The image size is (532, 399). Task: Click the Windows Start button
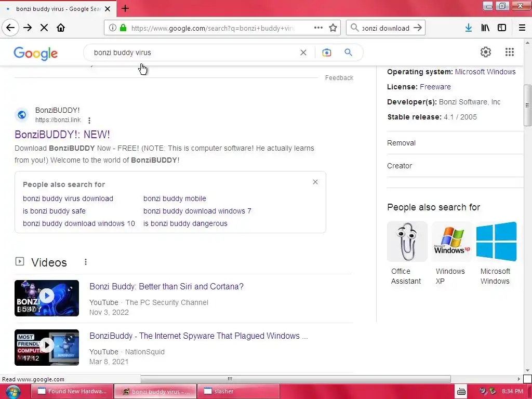[13, 392]
